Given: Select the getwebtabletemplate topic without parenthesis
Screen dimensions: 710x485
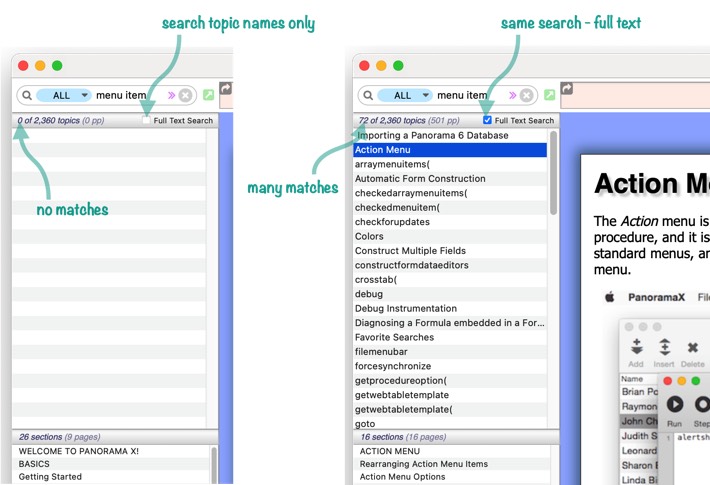Looking at the screenshot, I should pyautogui.click(x=450, y=395).
